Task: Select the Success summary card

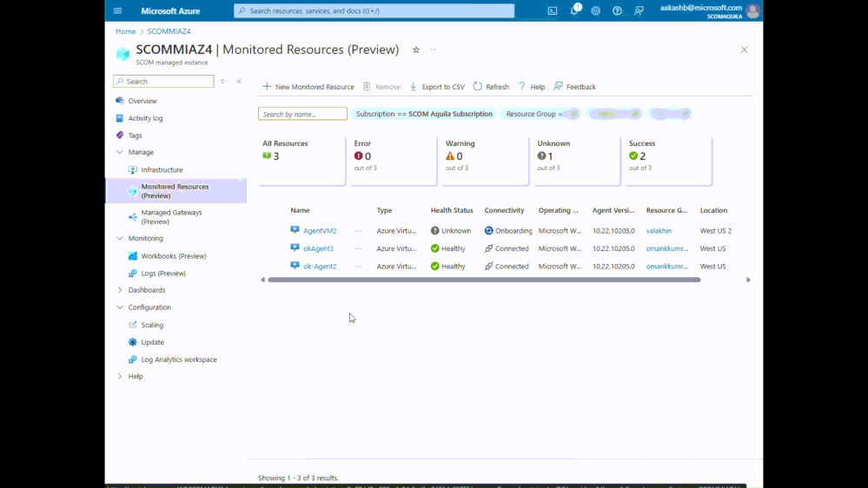Action: pos(669,161)
